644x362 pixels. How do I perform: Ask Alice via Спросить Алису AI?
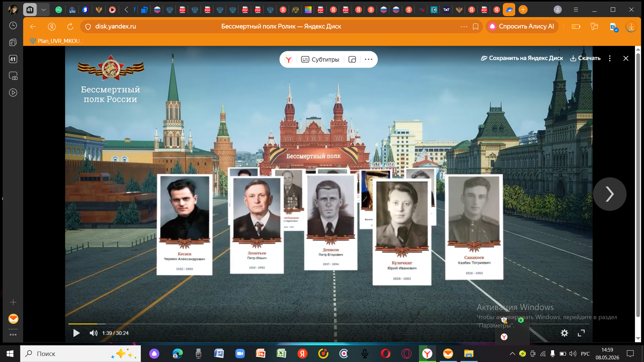click(522, 26)
